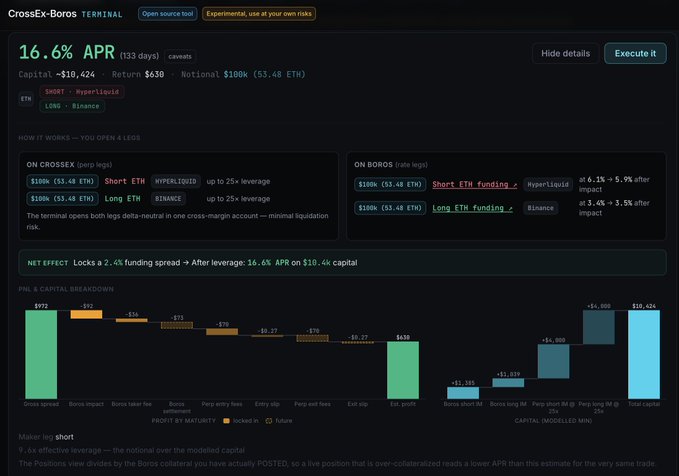Click the 16.6% APR headline value
The image size is (679, 476).
click(x=67, y=53)
